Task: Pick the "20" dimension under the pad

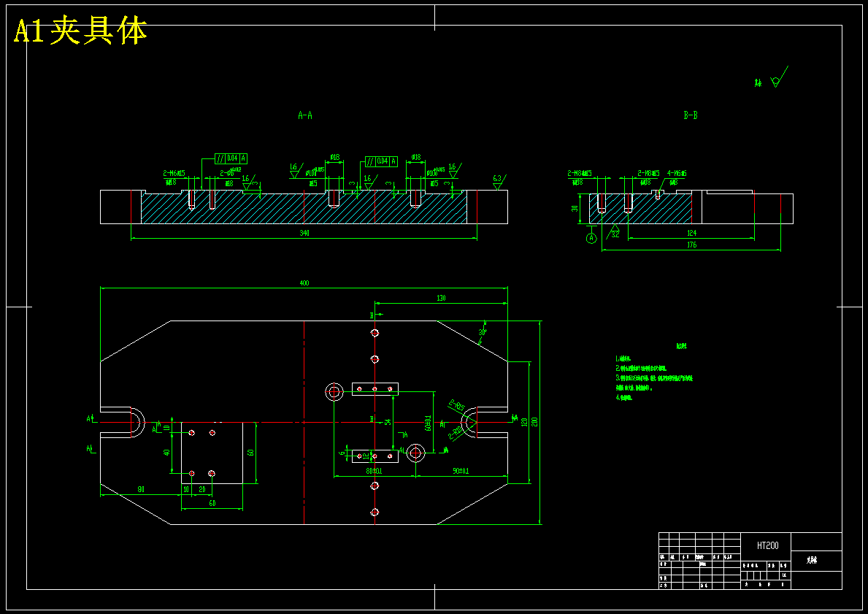Action: (202, 489)
